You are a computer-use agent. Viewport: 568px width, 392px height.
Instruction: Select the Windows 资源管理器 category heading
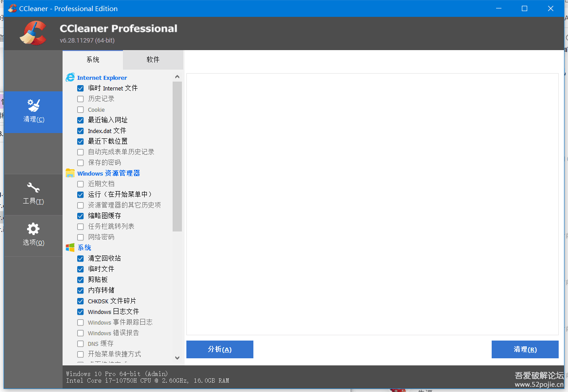(109, 173)
